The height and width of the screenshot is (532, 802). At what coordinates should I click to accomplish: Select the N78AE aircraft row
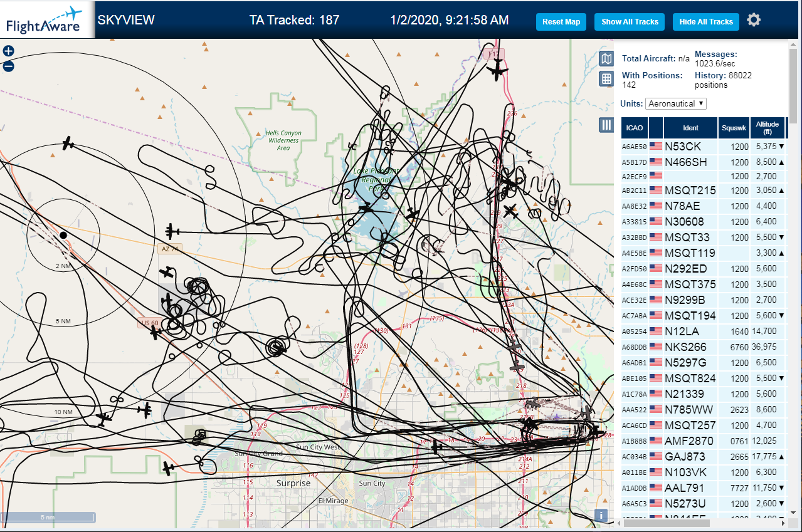coord(704,206)
